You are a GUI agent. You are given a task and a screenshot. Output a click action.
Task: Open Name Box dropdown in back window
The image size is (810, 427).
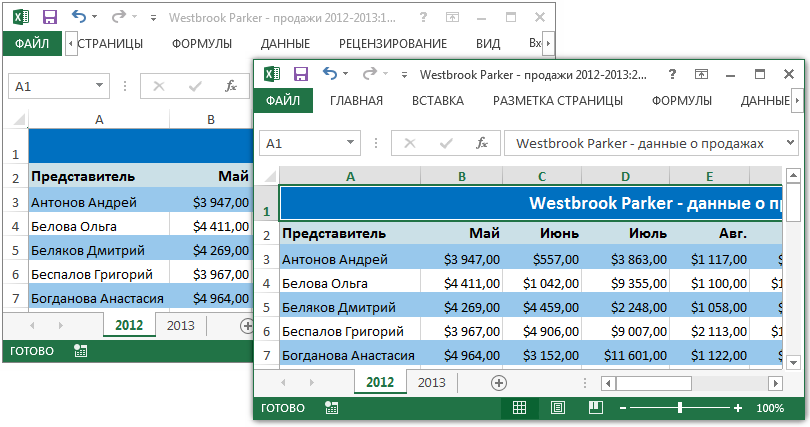coord(99,86)
